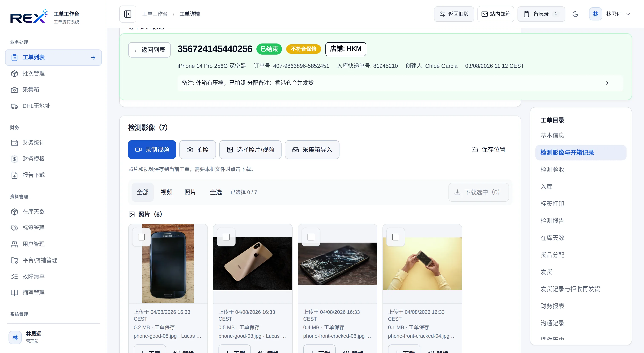
Task: Click 工单工作台 breadcrumb link
Action: coord(155,14)
